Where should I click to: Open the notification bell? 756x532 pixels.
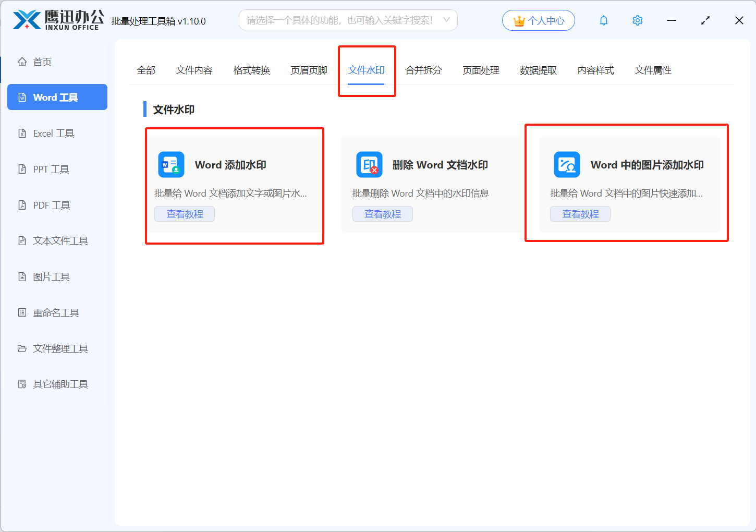click(604, 20)
